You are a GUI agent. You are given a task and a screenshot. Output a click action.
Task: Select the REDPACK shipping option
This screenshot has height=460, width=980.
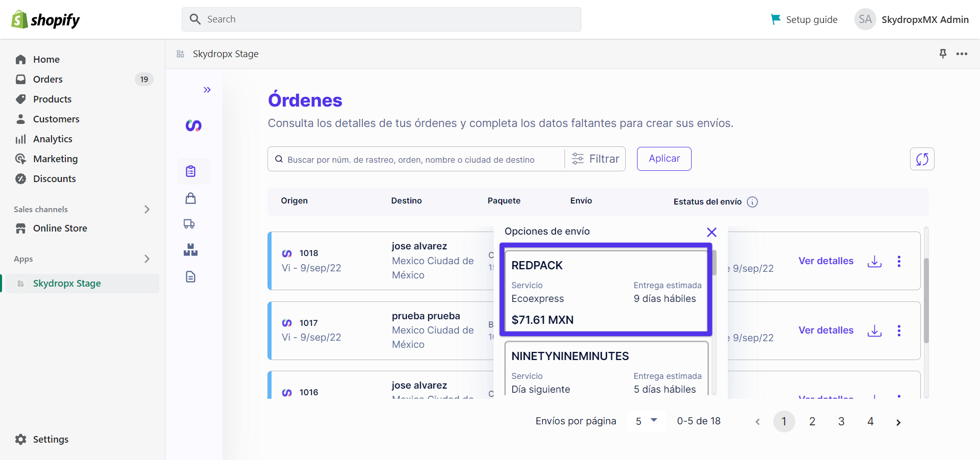click(x=606, y=290)
